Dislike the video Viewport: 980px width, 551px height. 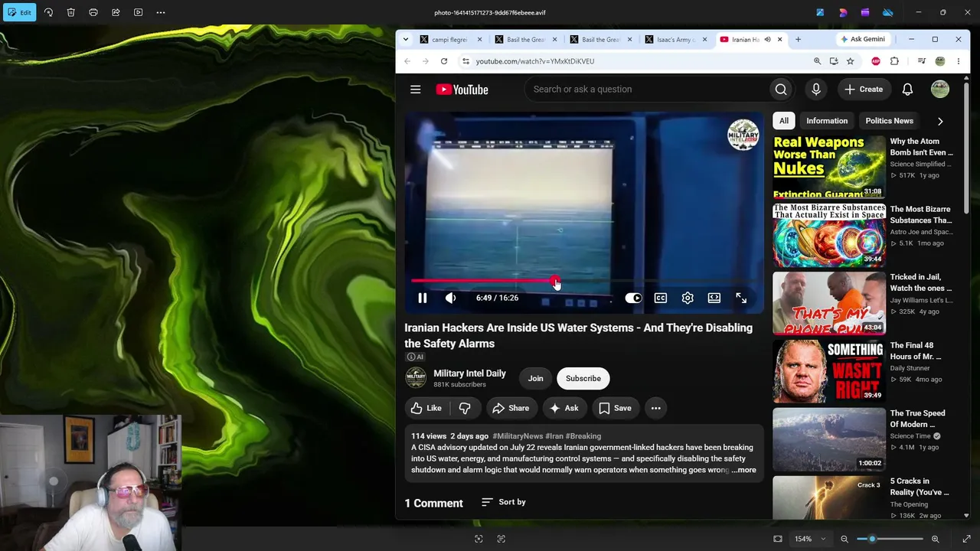click(x=465, y=408)
